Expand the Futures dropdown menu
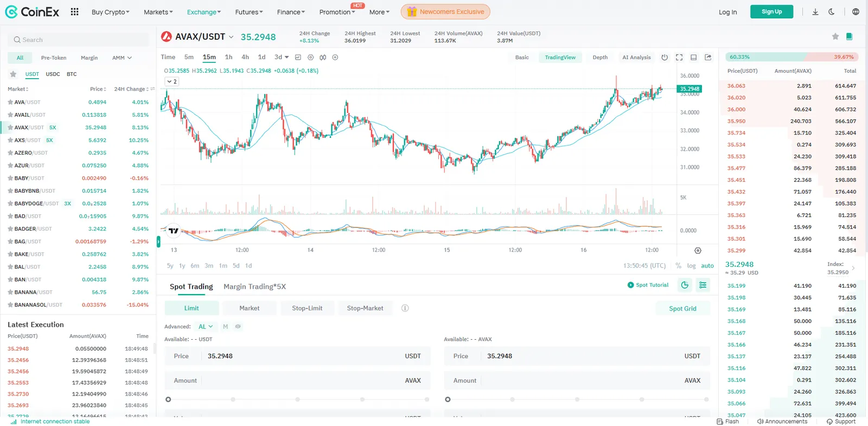This screenshot has width=868, height=426. pyautogui.click(x=249, y=12)
